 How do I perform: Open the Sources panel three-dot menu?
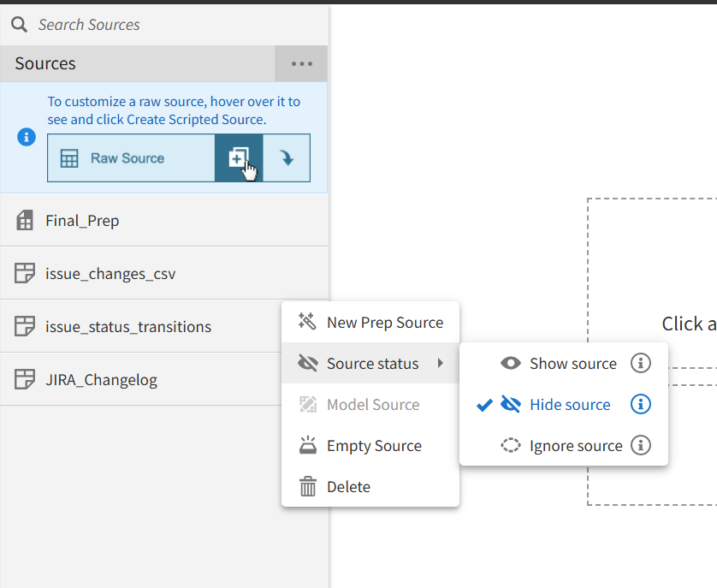pyautogui.click(x=301, y=64)
